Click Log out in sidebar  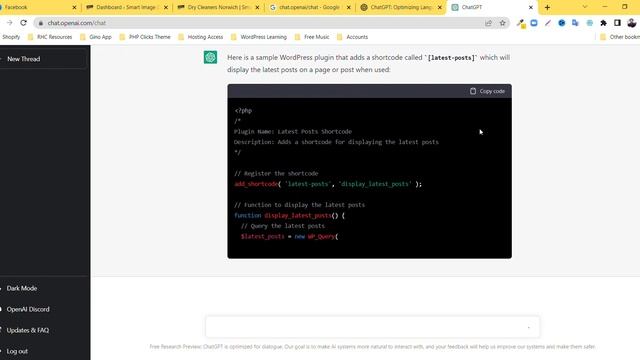(x=17, y=351)
